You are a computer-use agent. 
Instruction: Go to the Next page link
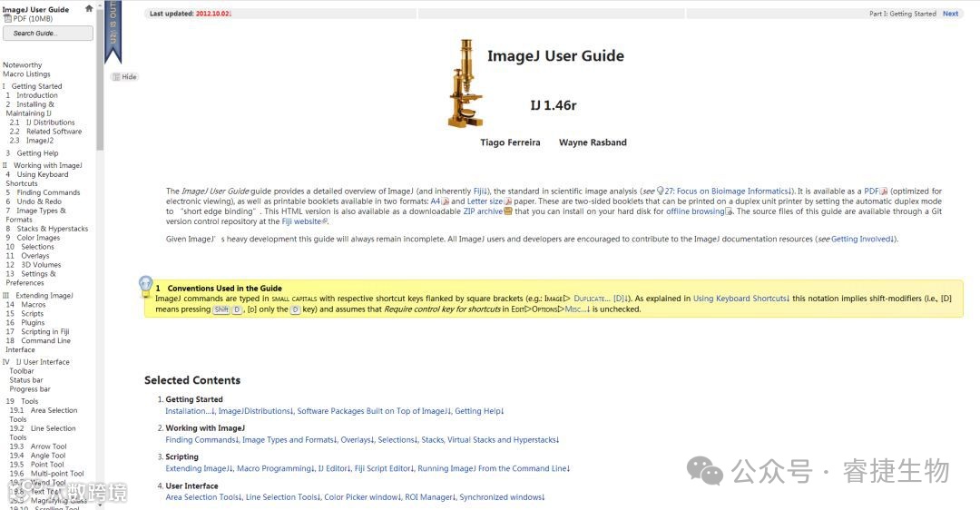click(950, 14)
